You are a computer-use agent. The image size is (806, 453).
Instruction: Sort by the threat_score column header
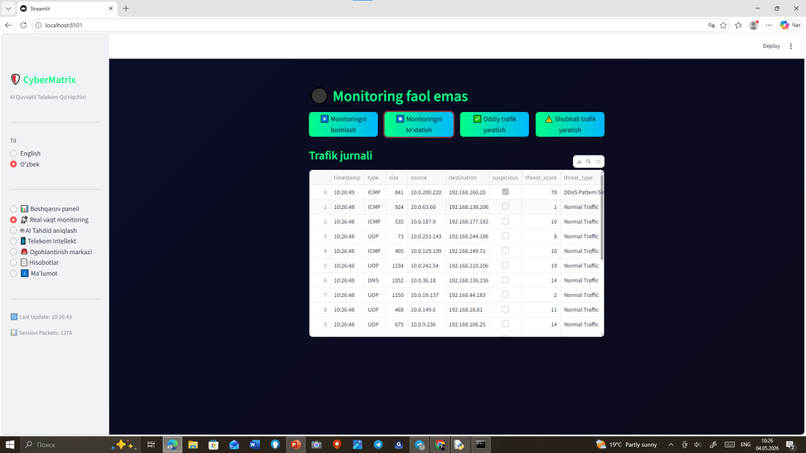541,178
